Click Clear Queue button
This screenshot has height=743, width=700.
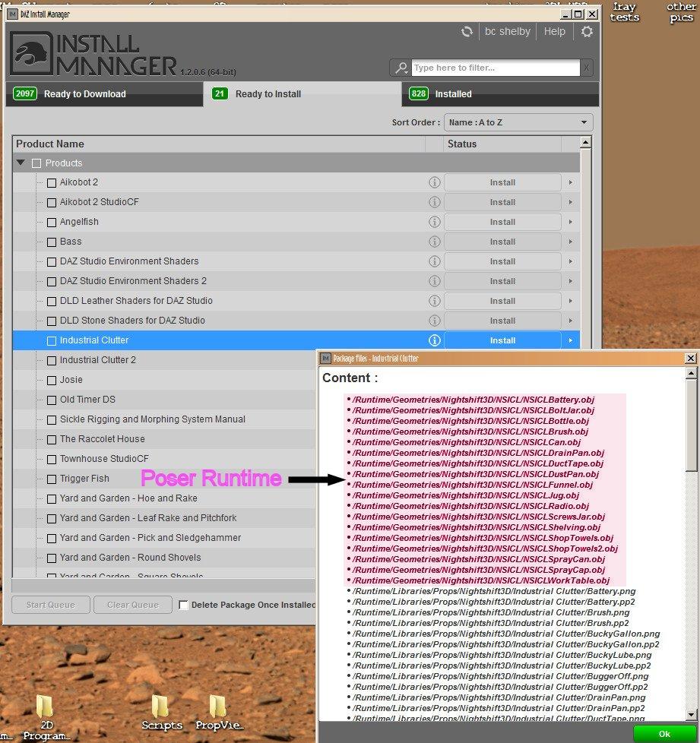click(x=133, y=605)
